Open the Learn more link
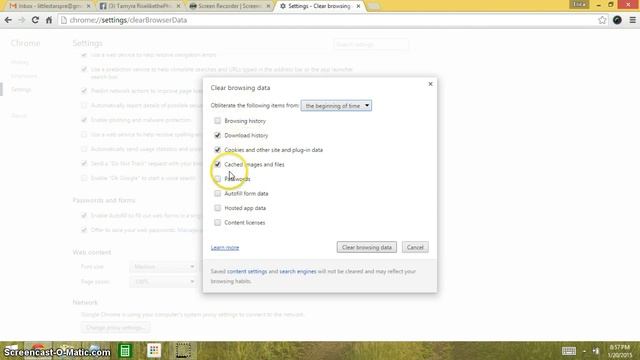Image resolution: width=640 pixels, height=360 pixels. click(225, 248)
